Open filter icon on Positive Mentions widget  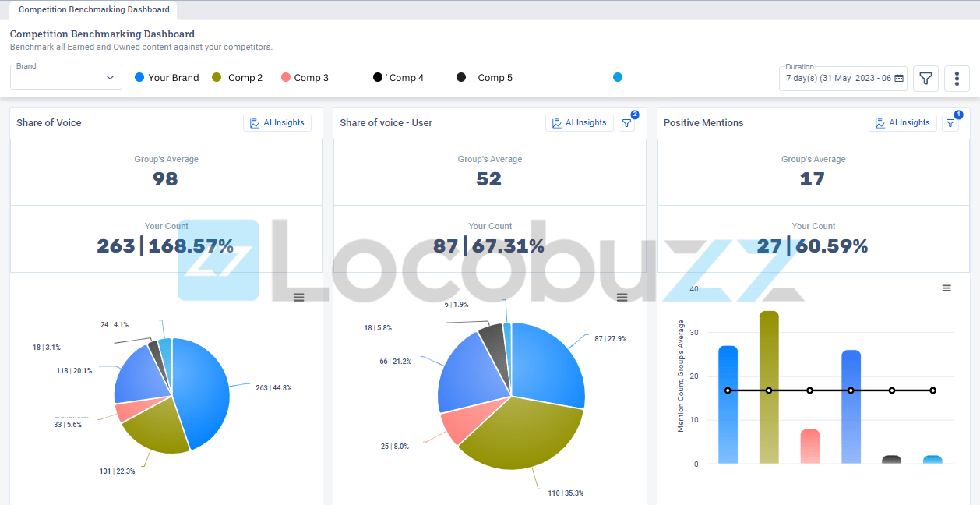pos(950,123)
